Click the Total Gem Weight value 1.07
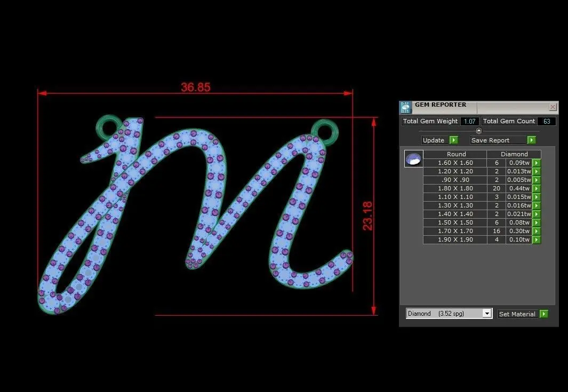The height and width of the screenshot is (392, 568). (470, 122)
